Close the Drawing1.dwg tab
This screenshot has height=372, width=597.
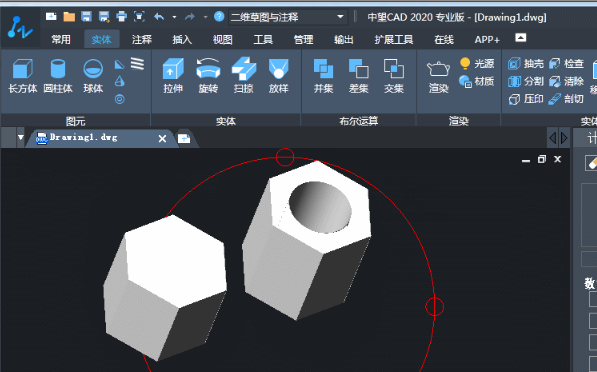(162, 139)
